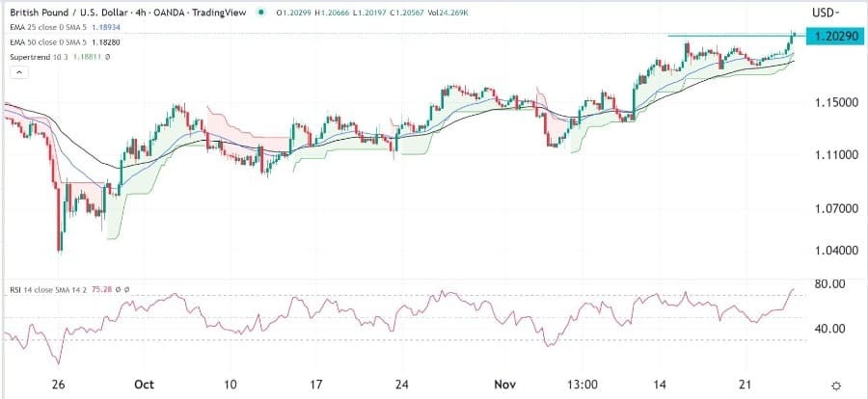Click the Vol 24.269K readout
The height and width of the screenshot is (399, 868).
[445, 13]
